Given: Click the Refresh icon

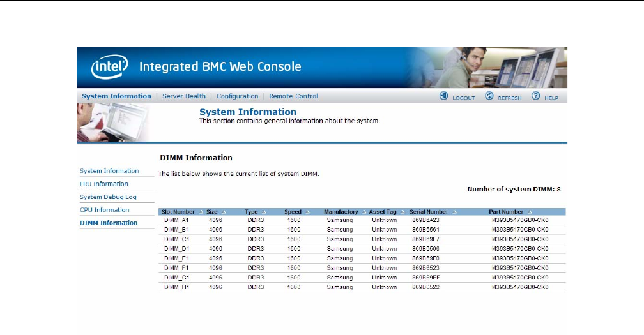Looking at the screenshot, I should [x=489, y=96].
